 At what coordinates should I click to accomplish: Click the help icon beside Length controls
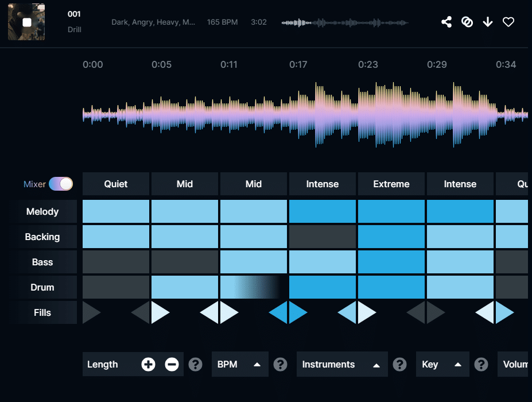tap(196, 364)
